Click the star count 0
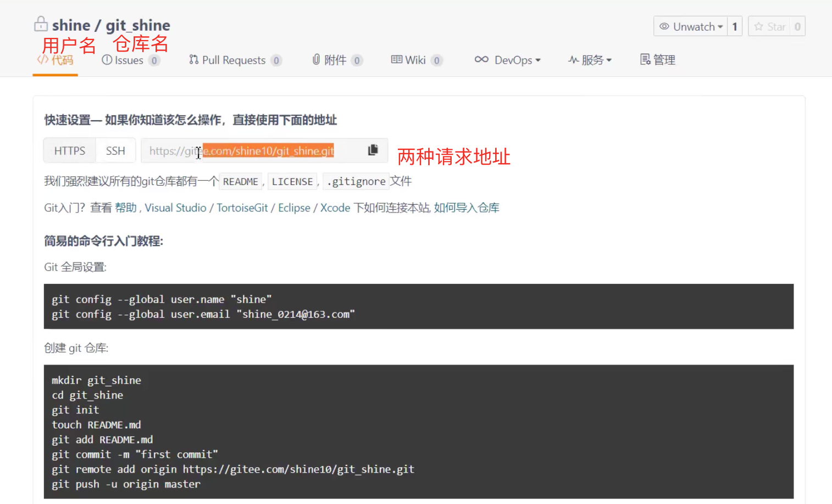Screen dimensions: 832x504 797,26
